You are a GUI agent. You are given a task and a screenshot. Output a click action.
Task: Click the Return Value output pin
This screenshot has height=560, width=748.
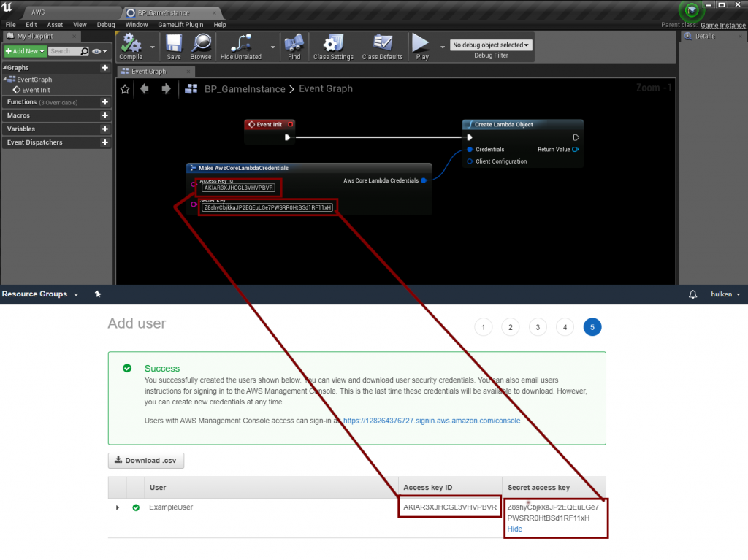pos(576,149)
